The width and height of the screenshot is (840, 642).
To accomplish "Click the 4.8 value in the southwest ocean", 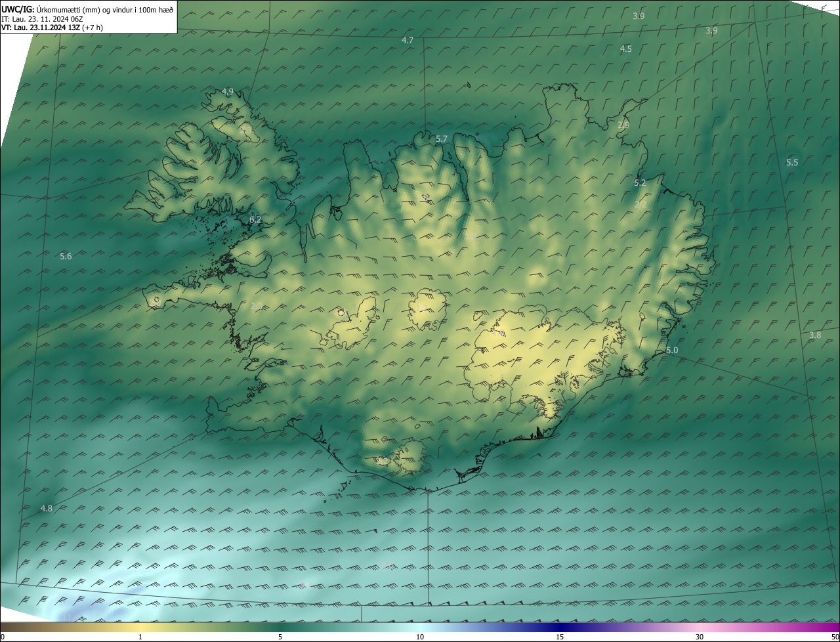I will point(47,509).
